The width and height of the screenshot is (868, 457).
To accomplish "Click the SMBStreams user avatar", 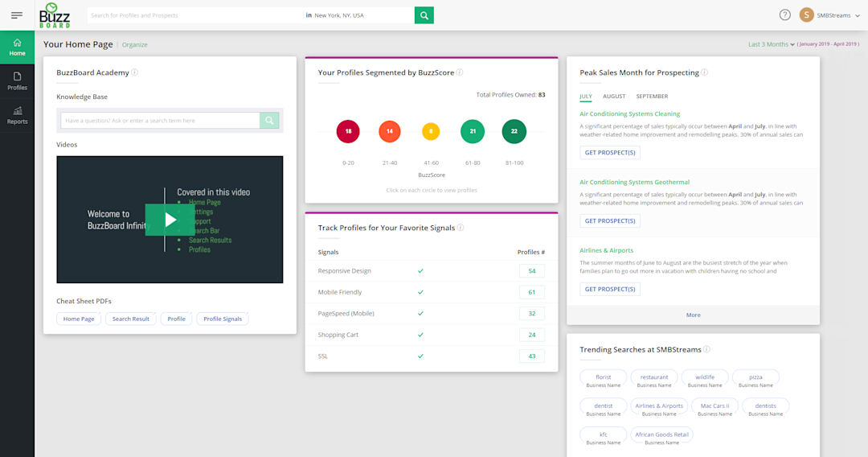I will pyautogui.click(x=807, y=15).
